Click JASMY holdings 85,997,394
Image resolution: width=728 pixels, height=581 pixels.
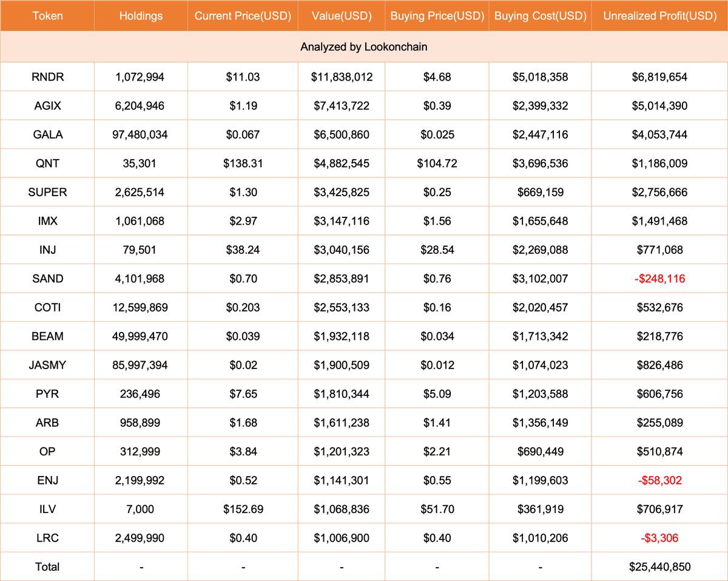coord(141,365)
